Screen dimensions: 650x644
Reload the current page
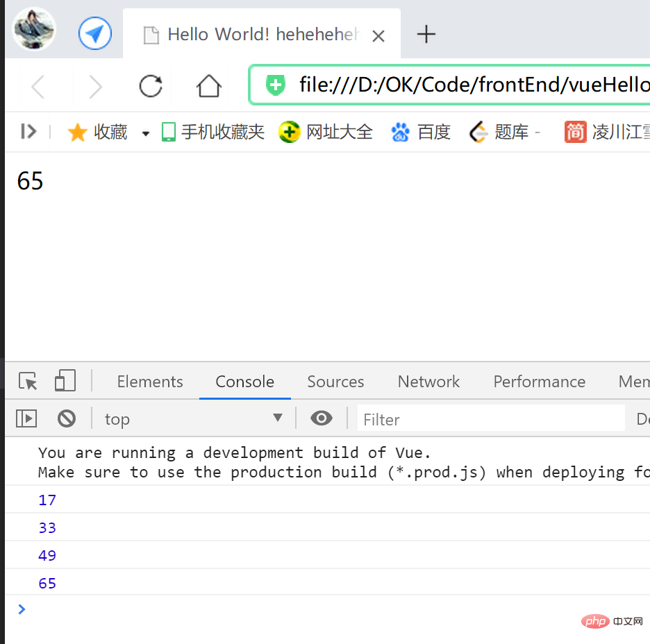151,85
